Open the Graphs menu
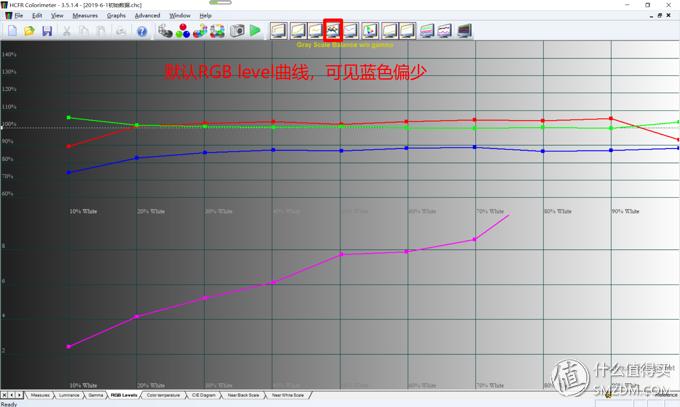680x407 pixels. (x=116, y=16)
